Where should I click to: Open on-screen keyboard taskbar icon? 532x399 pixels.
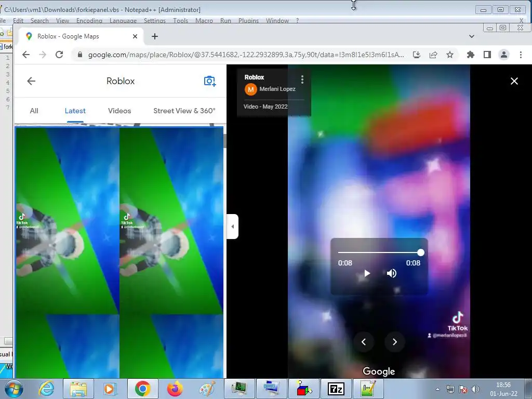pos(271,389)
